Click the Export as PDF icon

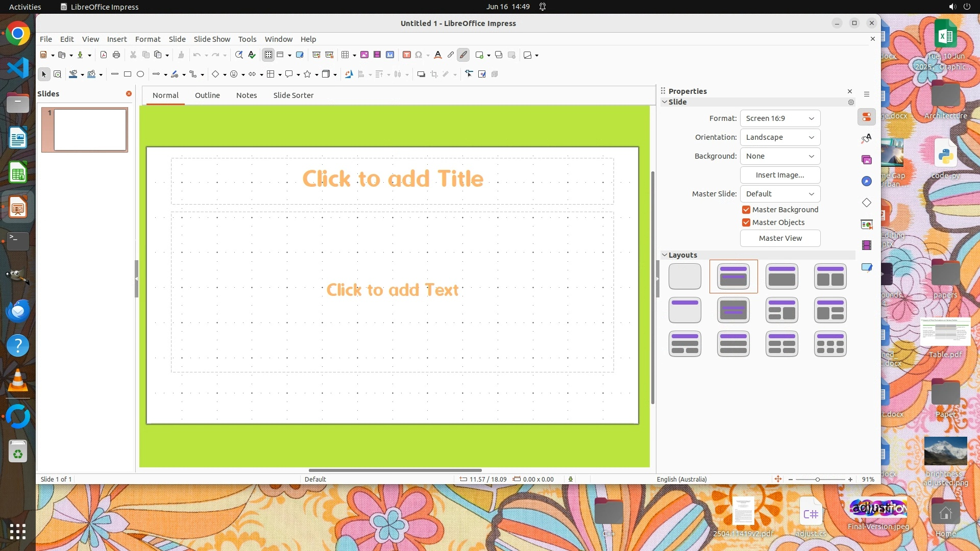(104, 55)
